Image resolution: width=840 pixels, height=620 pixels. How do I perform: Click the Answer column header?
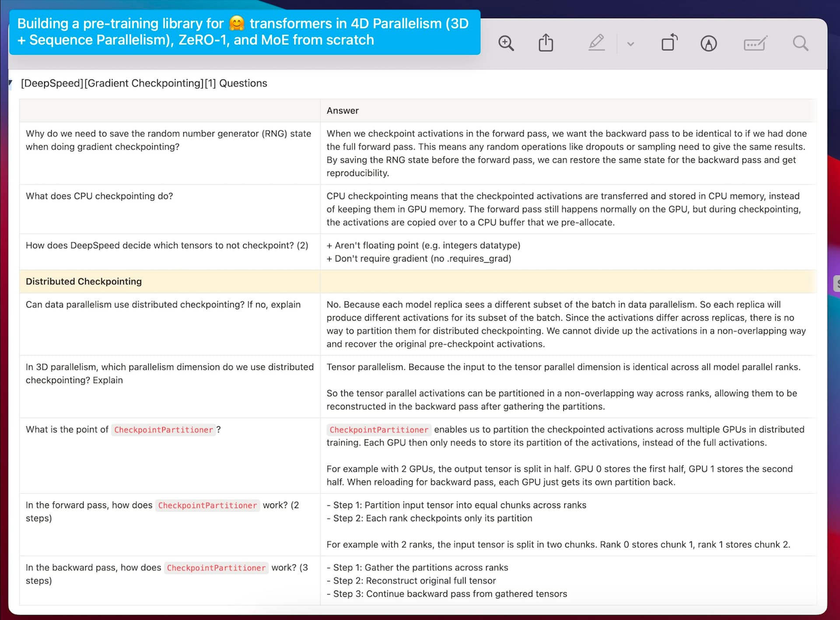pos(343,111)
